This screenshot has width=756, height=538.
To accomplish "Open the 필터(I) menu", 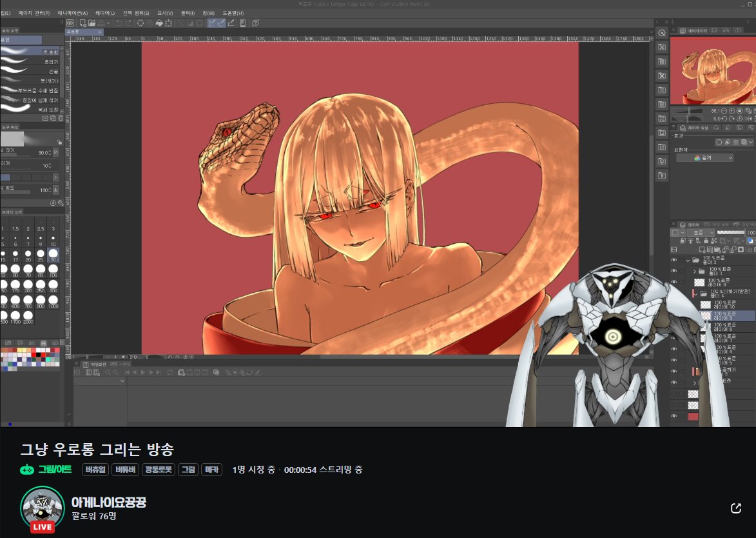I will point(188,13).
